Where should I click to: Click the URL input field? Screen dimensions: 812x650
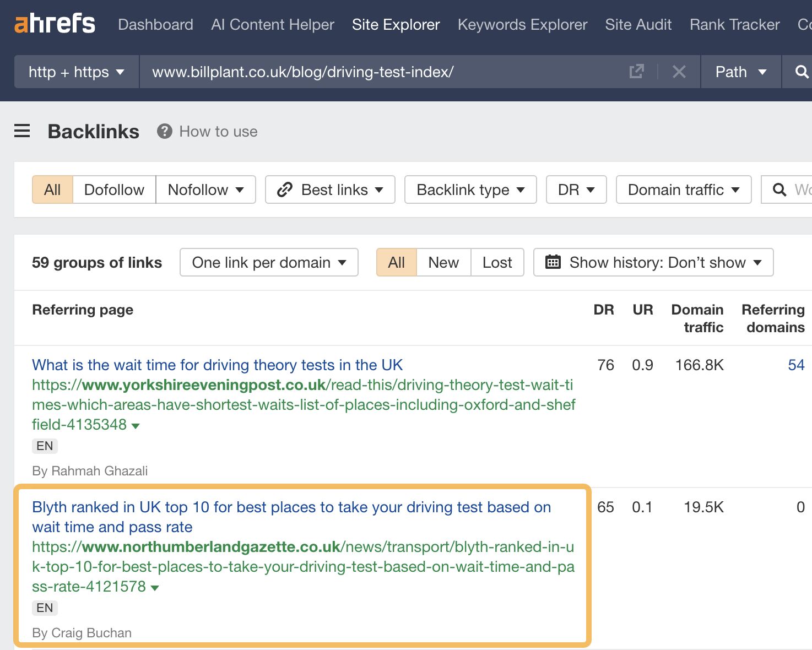tap(380, 72)
